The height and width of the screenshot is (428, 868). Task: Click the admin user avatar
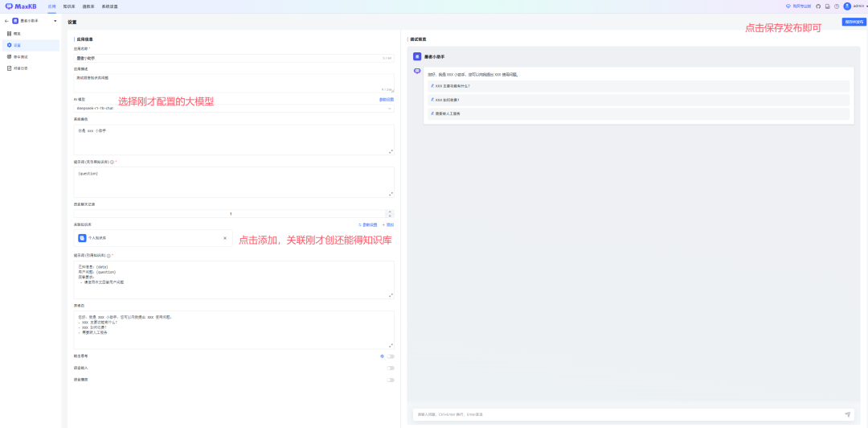click(847, 6)
